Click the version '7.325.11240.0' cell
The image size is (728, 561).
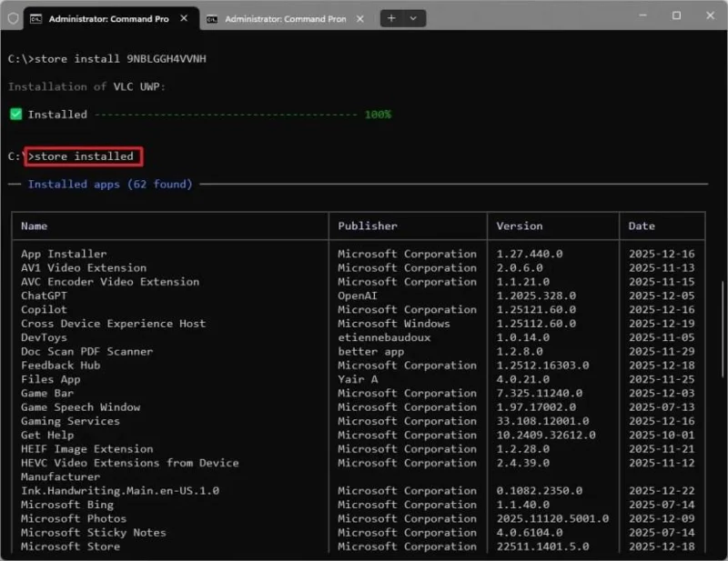tap(539, 393)
